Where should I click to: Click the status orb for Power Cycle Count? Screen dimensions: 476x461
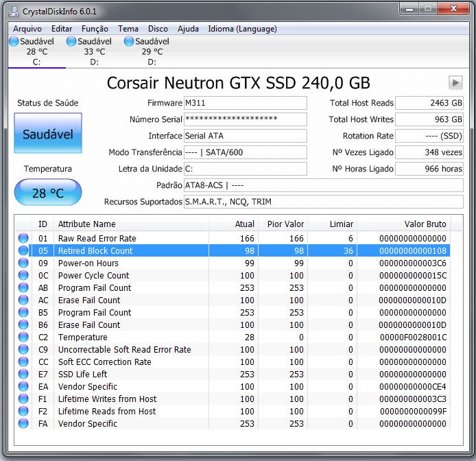(x=23, y=275)
